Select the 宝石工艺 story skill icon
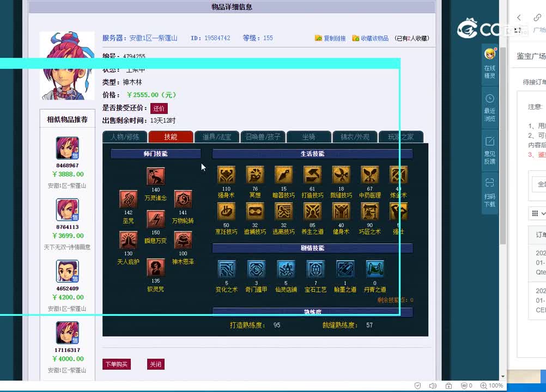 tap(316, 269)
